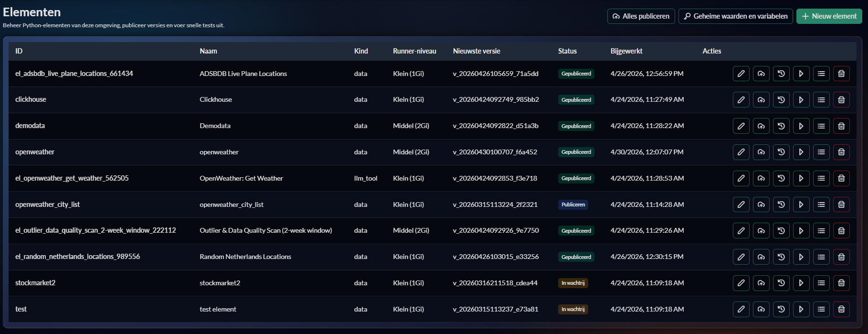Edit the Clickhouse element
Screen dimensions: 868x334
point(741,100)
